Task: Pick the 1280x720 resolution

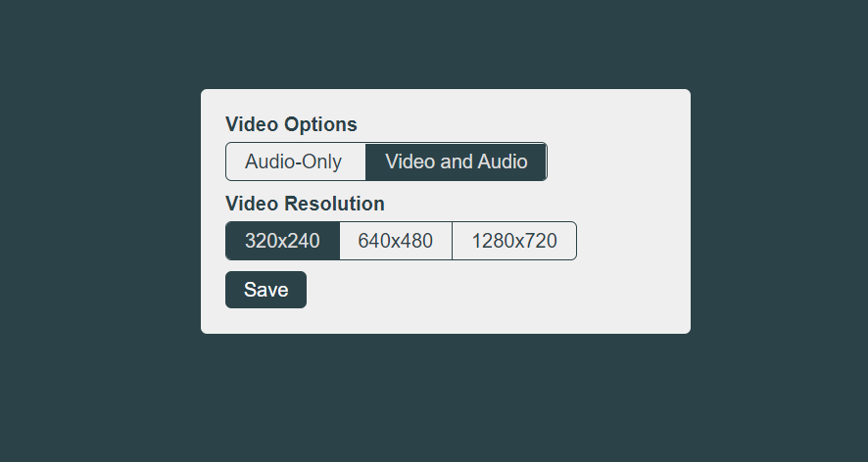Action: pos(514,241)
